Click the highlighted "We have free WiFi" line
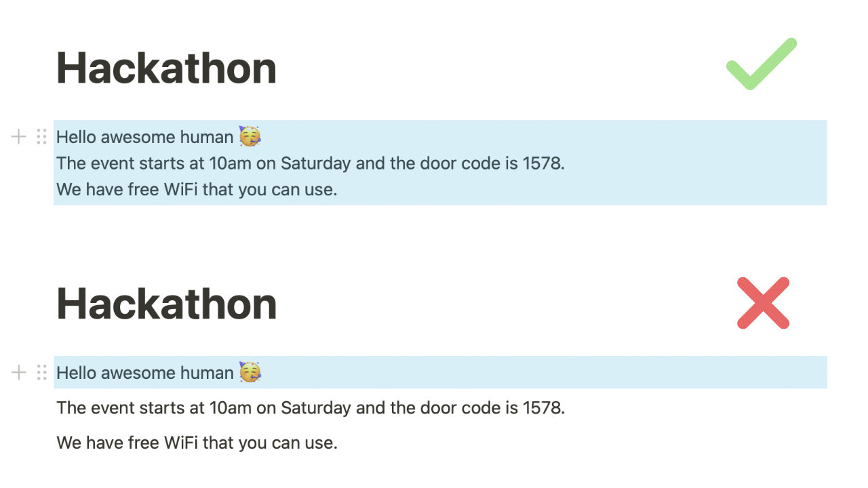The height and width of the screenshot is (488, 868). 197,190
